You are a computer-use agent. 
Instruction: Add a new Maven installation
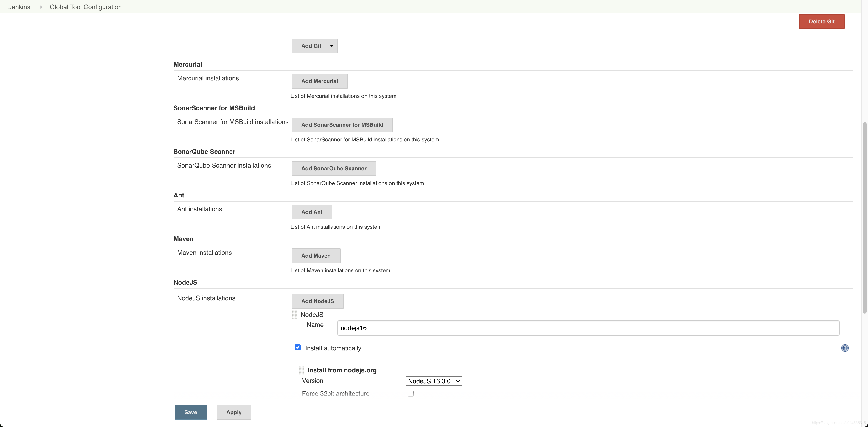point(316,256)
